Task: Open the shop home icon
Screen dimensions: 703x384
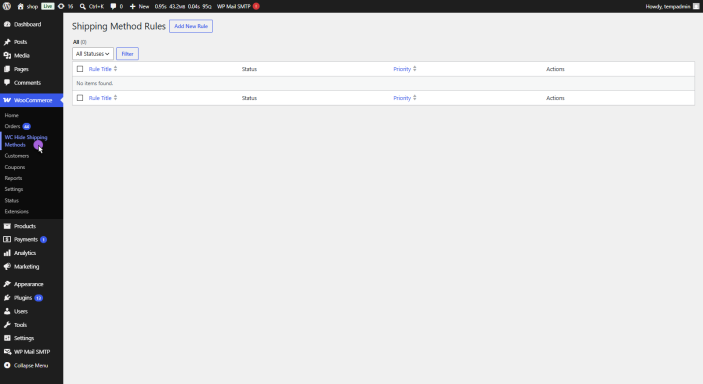Action: 20,6
